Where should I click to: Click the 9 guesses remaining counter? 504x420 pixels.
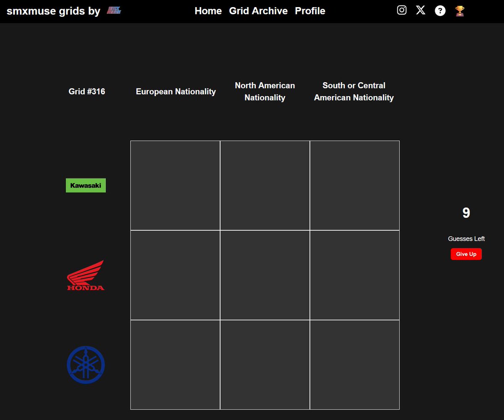point(466,213)
